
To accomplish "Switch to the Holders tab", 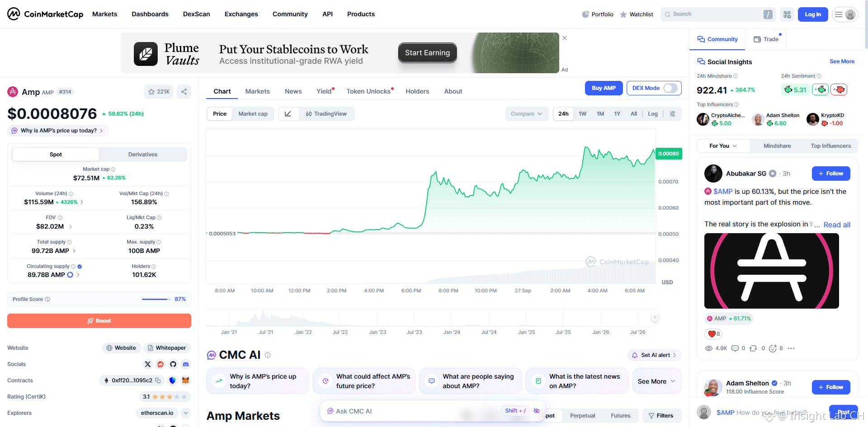I will (417, 91).
